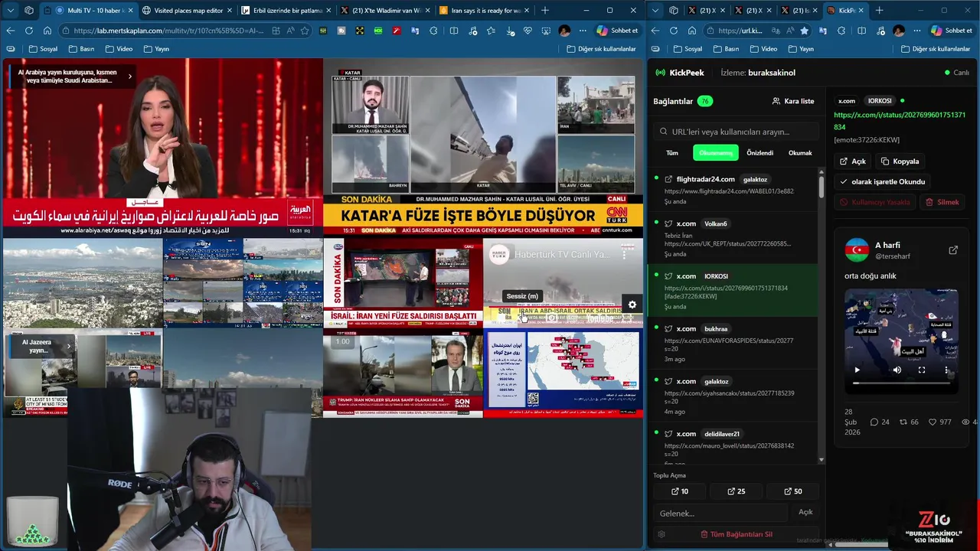Bookmark the Multi TV page with star icon

[x=305, y=31]
